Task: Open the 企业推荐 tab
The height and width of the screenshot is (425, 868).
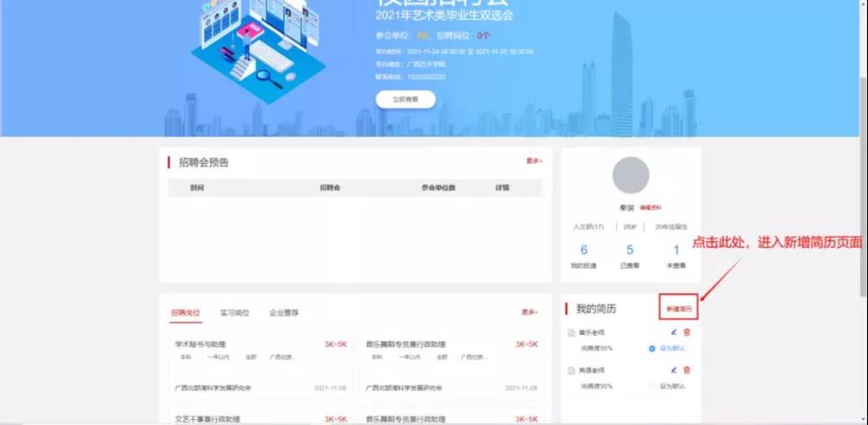Action: (x=284, y=312)
